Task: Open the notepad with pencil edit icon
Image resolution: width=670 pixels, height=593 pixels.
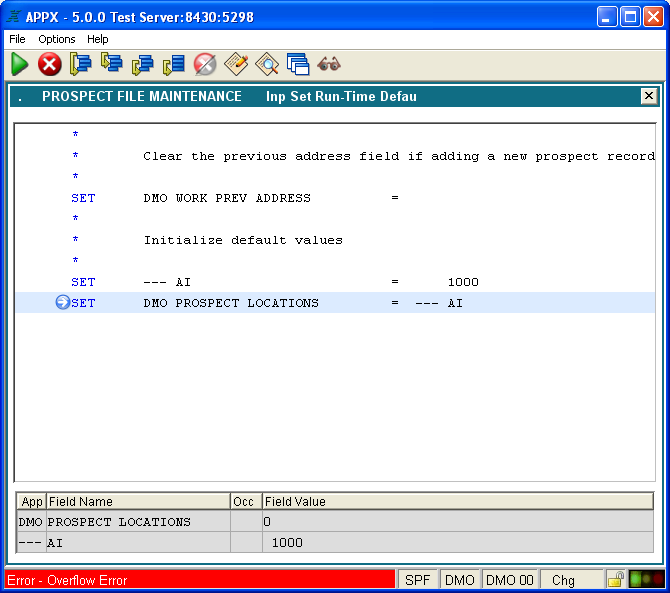Action: (x=236, y=64)
